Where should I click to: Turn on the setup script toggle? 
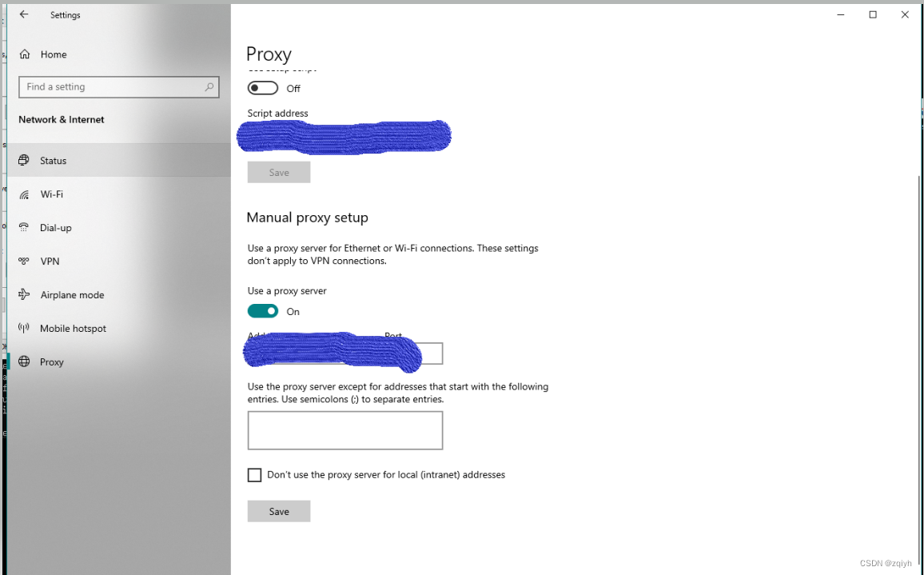coord(263,88)
